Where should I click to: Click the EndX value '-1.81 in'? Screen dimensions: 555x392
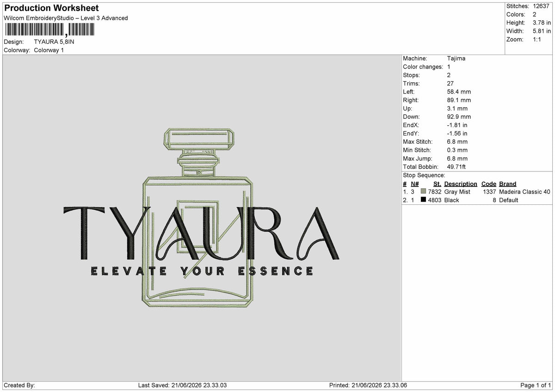click(457, 125)
